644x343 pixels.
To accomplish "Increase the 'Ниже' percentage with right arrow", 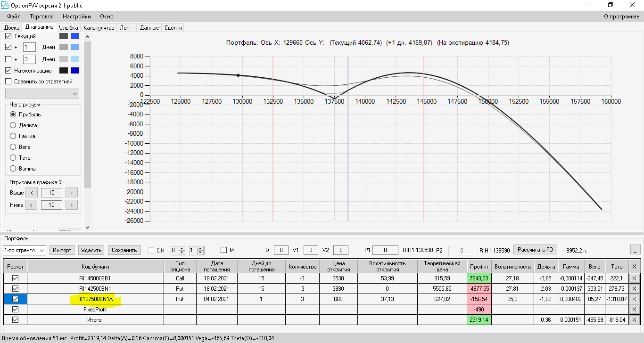I will coord(72,205).
